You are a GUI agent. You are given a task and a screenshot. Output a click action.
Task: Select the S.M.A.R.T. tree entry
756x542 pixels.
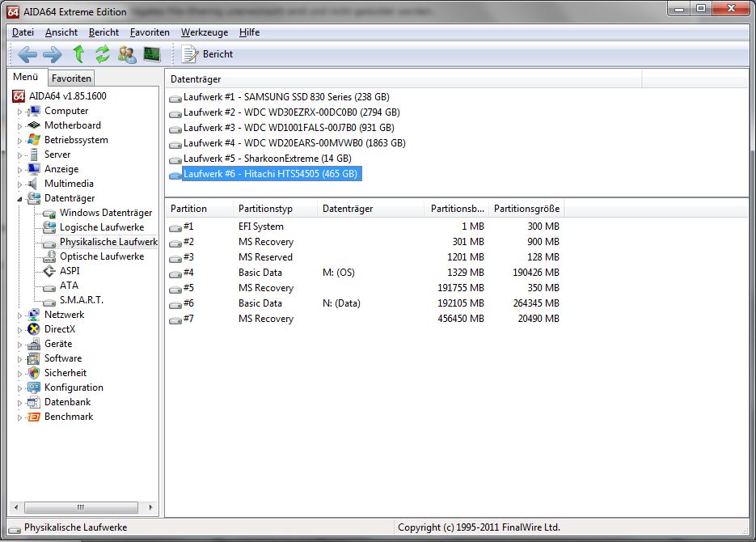82,300
